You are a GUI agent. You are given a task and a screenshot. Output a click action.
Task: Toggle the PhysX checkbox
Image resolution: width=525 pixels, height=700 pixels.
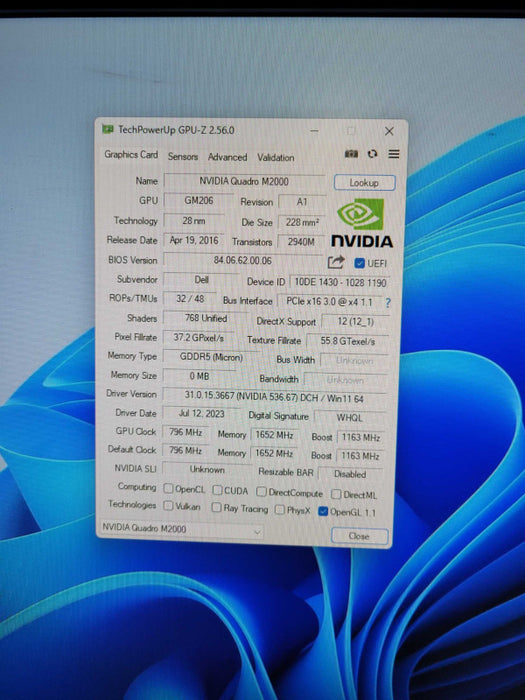(x=279, y=509)
